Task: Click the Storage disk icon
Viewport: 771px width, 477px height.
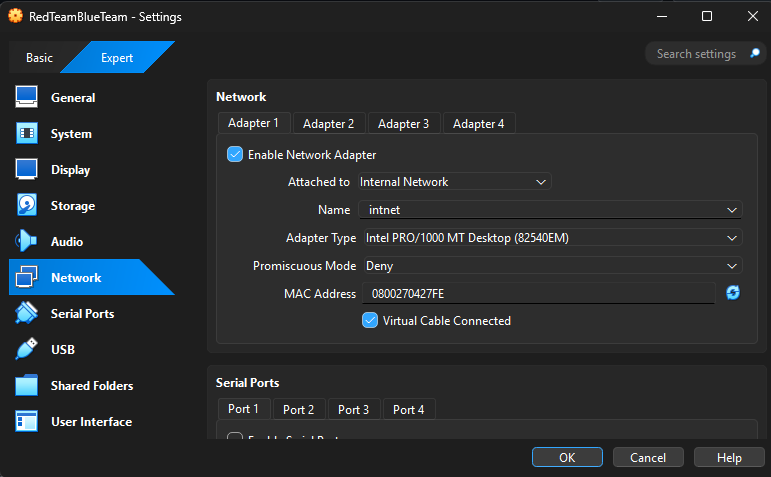Action: tap(26, 205)
